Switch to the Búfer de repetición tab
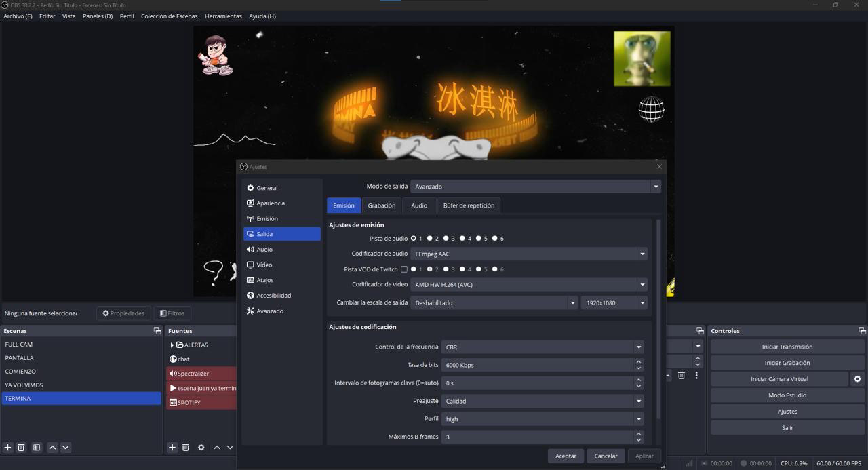 click(469, 205)
